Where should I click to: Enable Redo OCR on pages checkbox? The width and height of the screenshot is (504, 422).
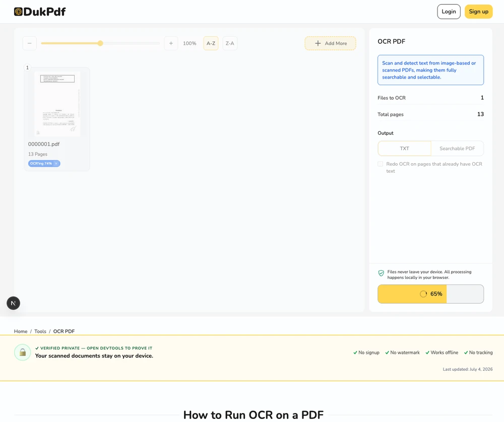point(380,164)
